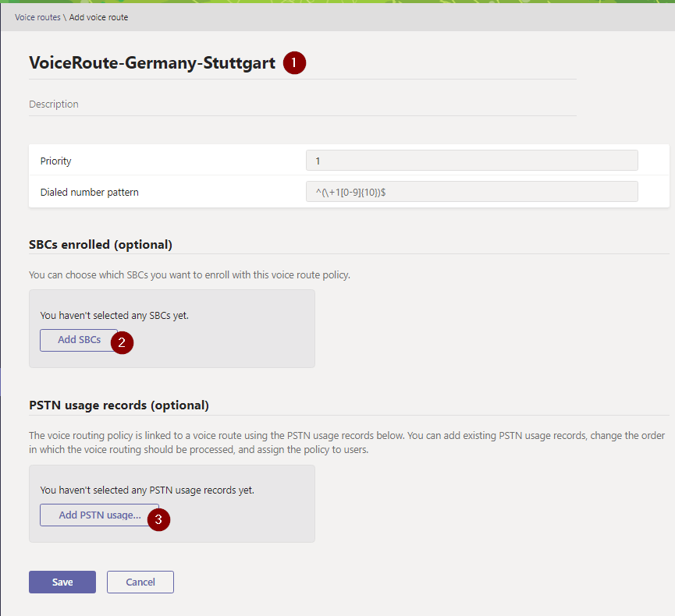
Task: Click the red number 1 badge
Action: (294, 63)
